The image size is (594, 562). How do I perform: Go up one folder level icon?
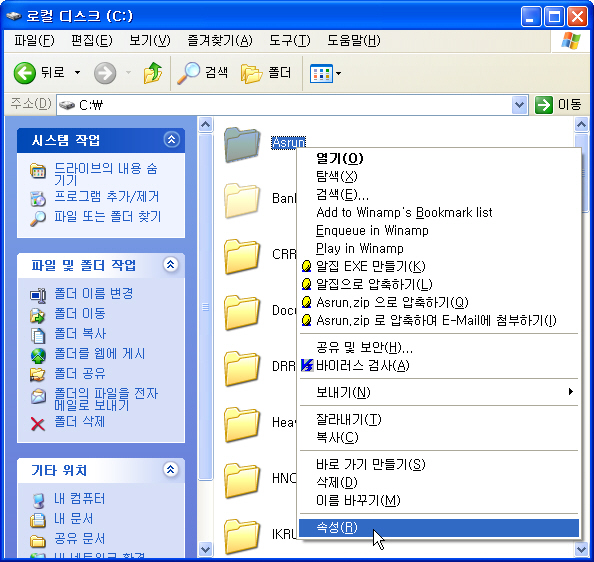coord(153,73)
